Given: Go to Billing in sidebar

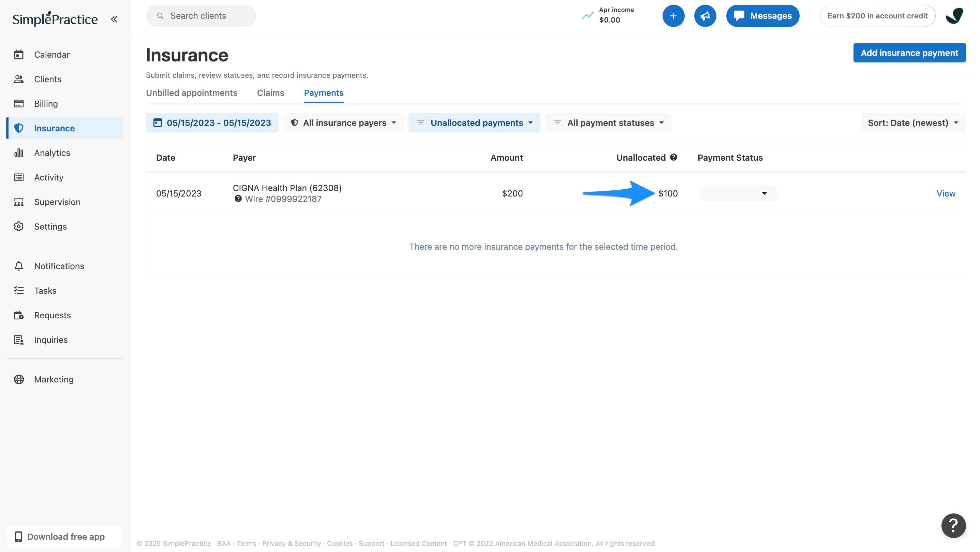Looking at the screenshot, I should [x=64, y=104].
